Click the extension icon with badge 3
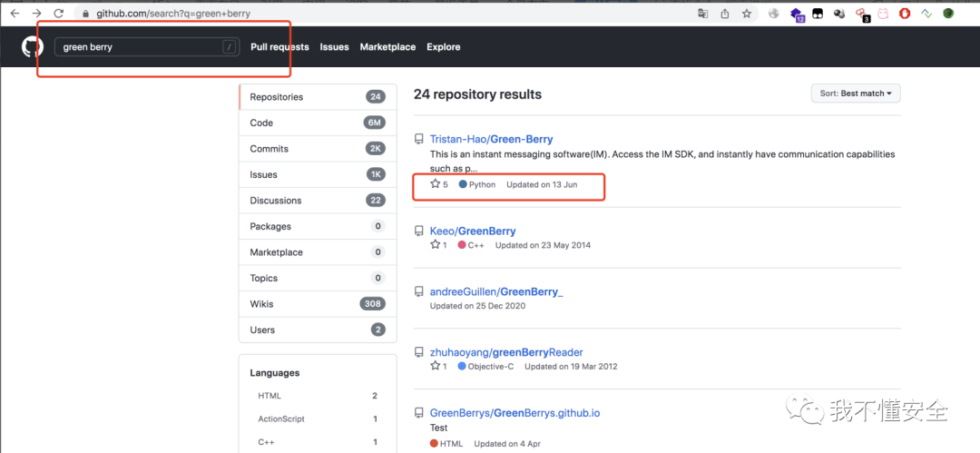The width and height of the screenshot is (980, 453). click(862, 14)
